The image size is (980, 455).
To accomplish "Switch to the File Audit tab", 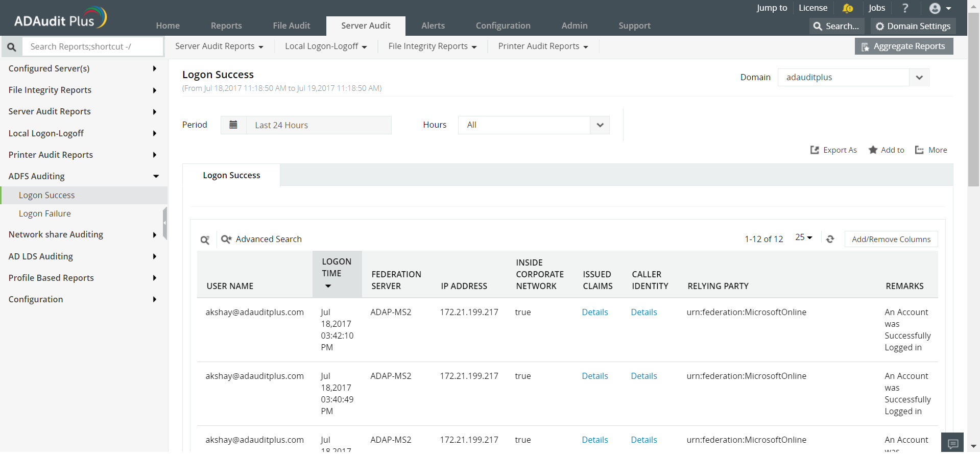I will (x=291, y=26).
